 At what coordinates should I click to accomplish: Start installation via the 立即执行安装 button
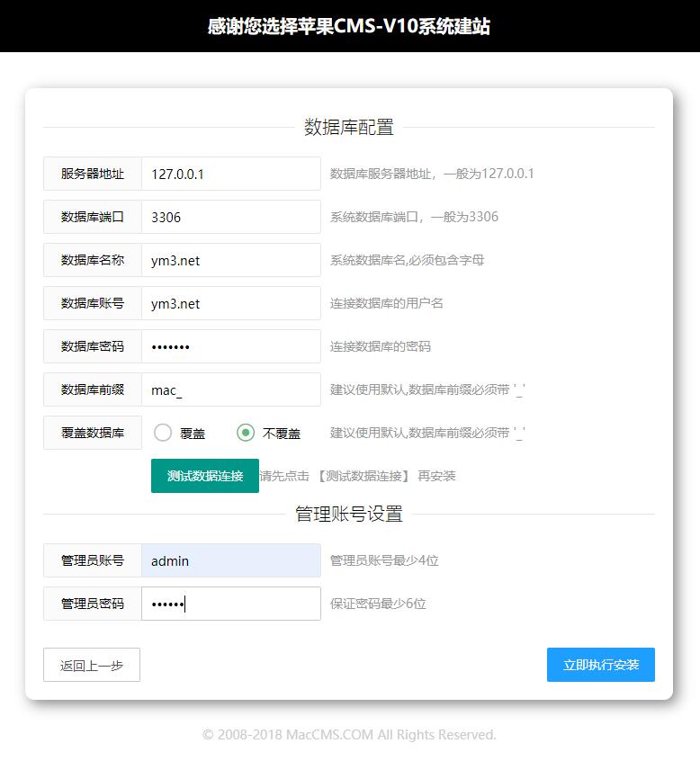pos(600,665)
